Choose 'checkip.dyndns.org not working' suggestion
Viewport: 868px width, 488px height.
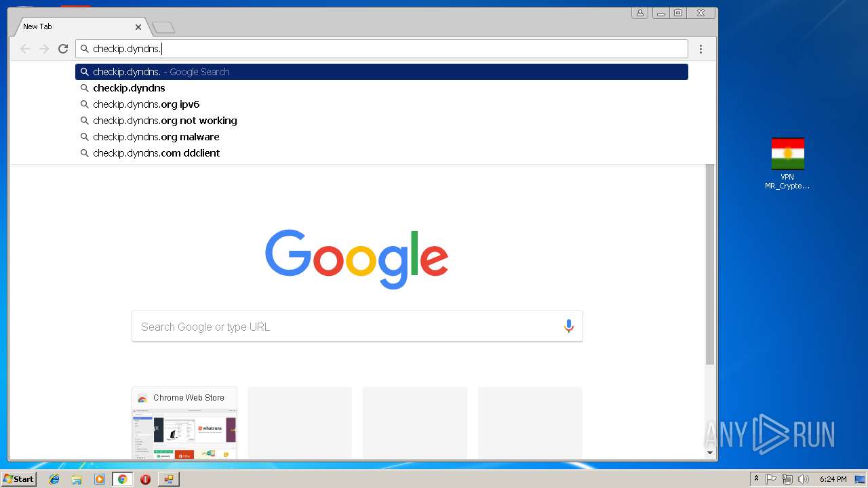click(x=382, y=121)
